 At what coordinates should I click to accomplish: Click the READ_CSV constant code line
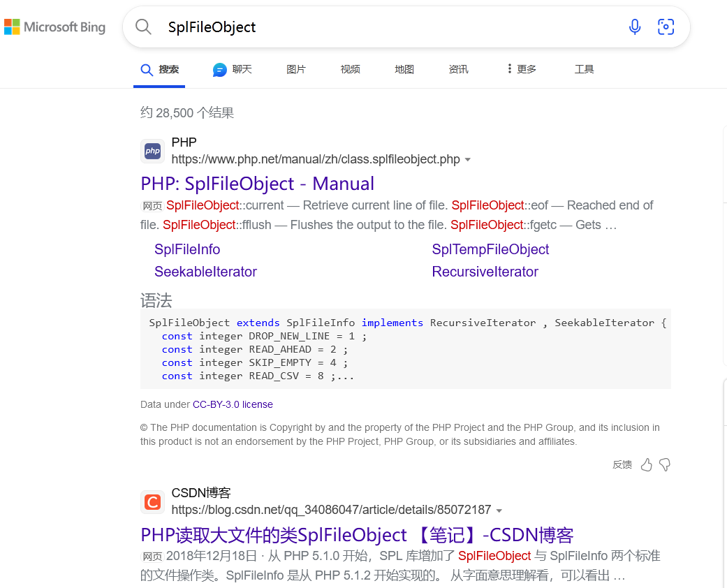click(x=258, y=376)
